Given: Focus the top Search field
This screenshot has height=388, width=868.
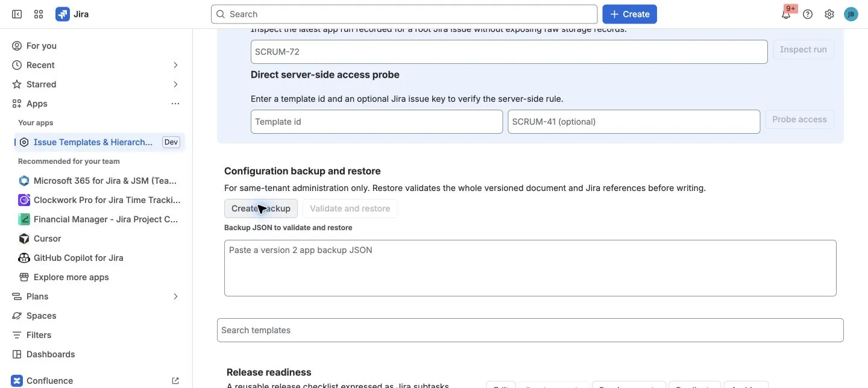Looking at the screenshot, I should click(x=404, y=14).
